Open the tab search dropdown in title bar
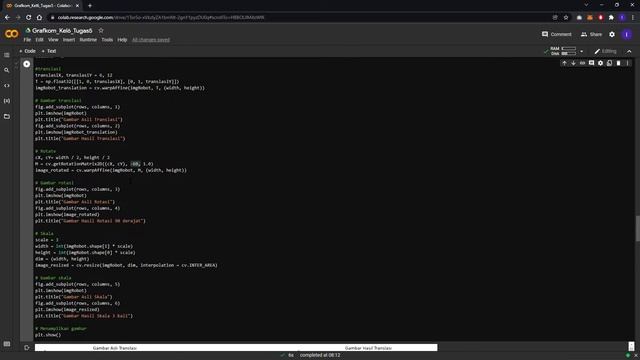The width and height of the screenshot is (640, 360). tap(586, 5)
